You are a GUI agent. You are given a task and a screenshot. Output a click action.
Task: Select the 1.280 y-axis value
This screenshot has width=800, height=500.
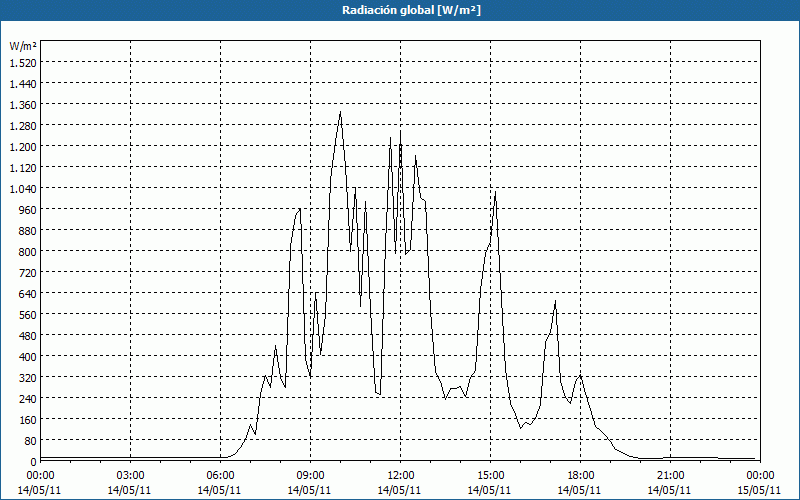coord(23,126)
